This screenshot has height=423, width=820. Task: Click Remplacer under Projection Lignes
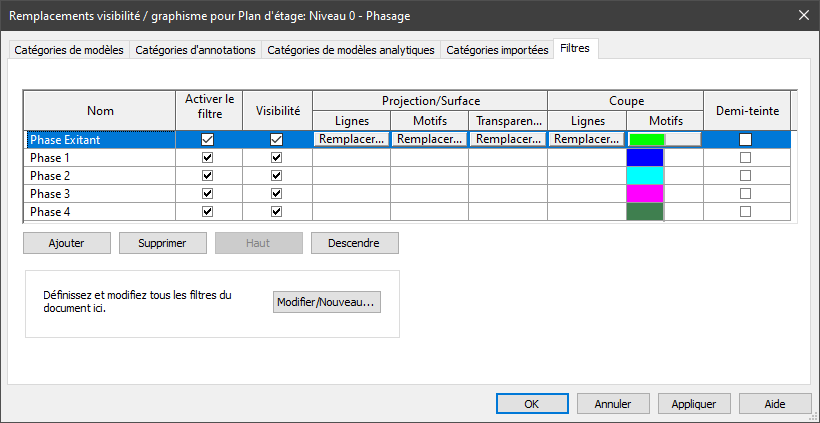click(x=351, y=140)
